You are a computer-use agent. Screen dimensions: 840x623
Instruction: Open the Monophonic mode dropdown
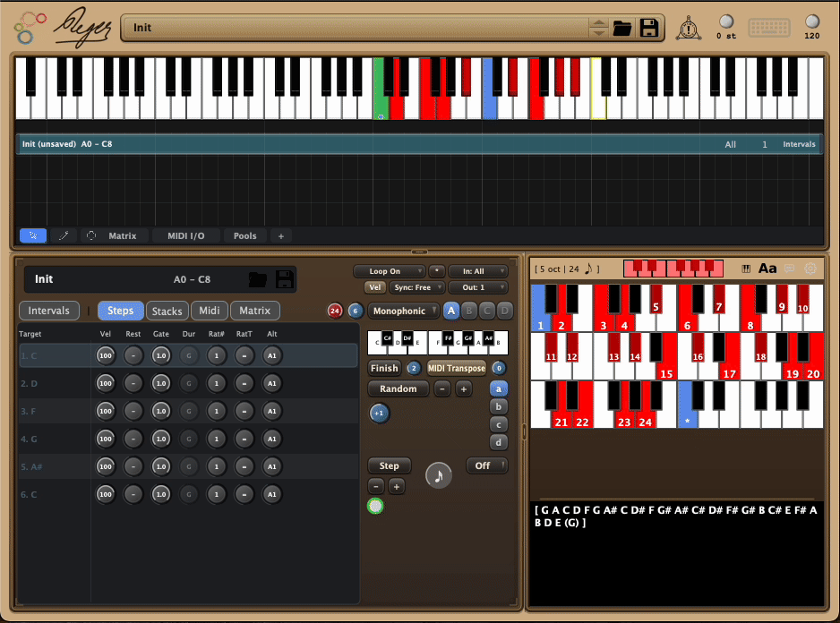[x=403, y=311]
